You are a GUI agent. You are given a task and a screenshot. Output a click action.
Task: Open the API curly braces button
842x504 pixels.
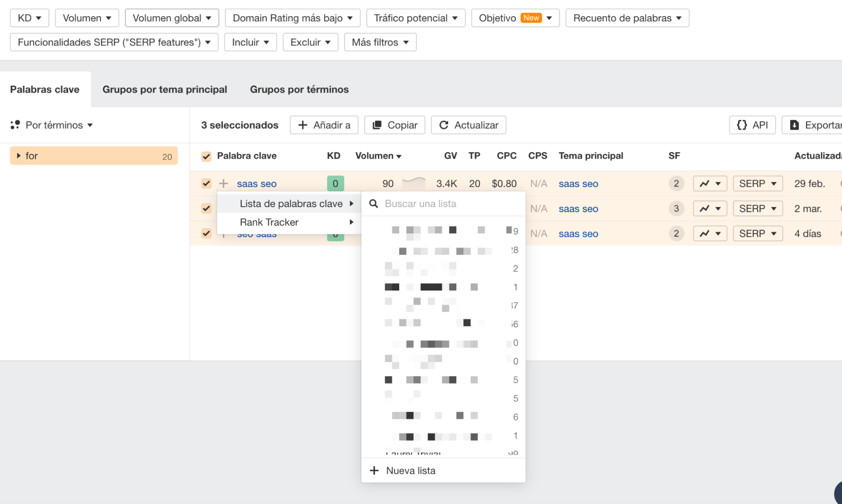pyautogui.click(x=752, y=125)
